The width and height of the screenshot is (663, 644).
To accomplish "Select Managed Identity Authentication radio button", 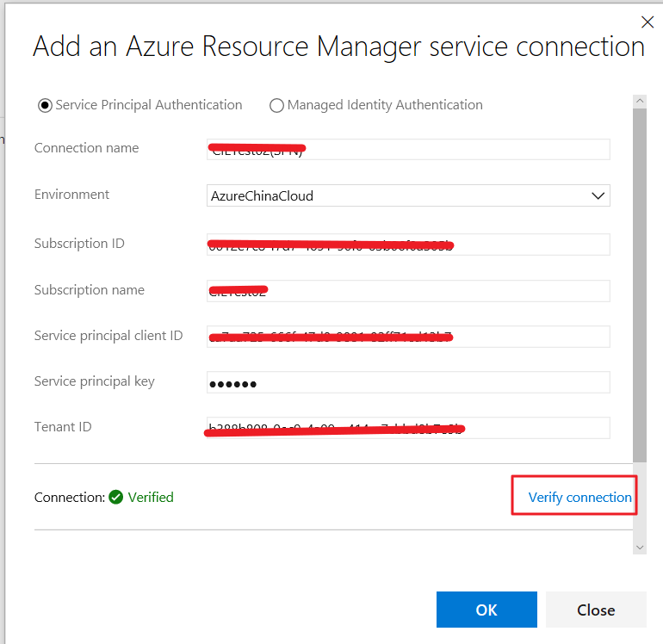I will click(x=276, y=105).
